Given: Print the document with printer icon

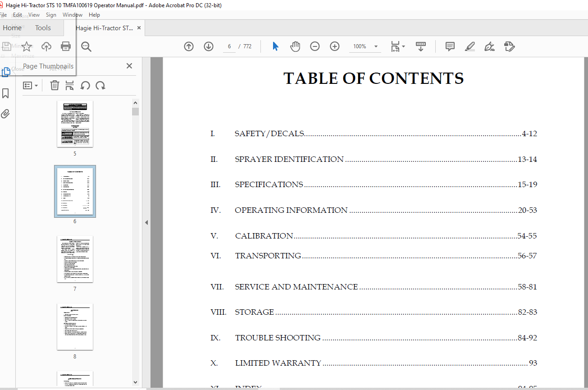Looking at the screenshot, I should (x=66, y=46).
